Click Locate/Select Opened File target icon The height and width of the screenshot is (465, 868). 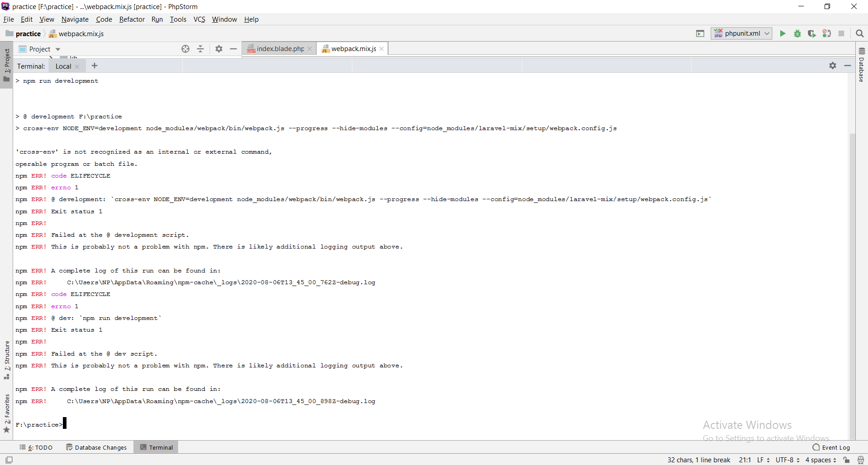[185, 49]
